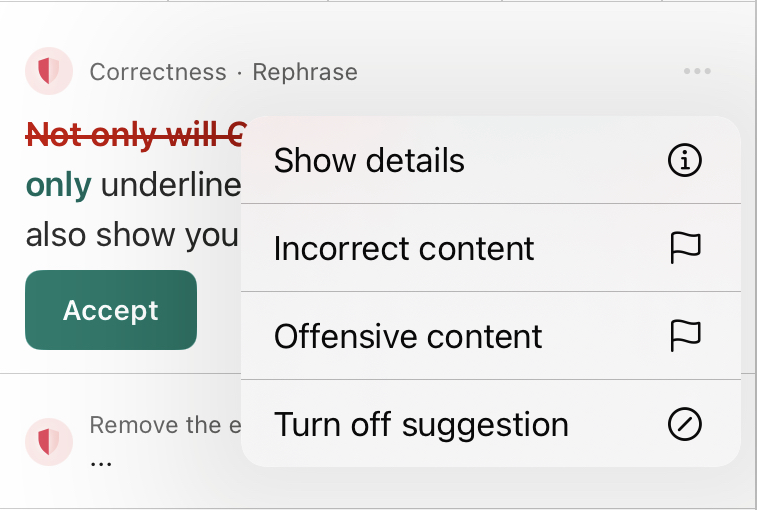
Task: Click the also show you text line
Action: click(132, 235)
